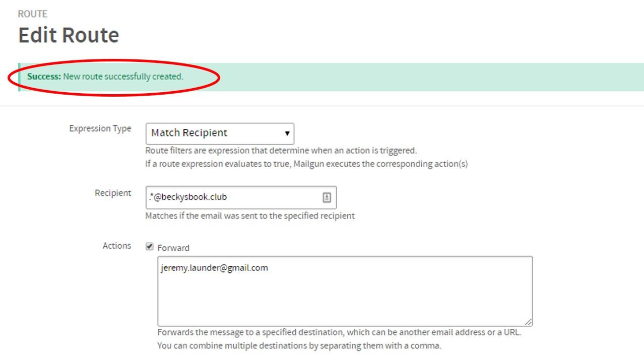Click inside the Forward destination text area

[x=345, y=291]
